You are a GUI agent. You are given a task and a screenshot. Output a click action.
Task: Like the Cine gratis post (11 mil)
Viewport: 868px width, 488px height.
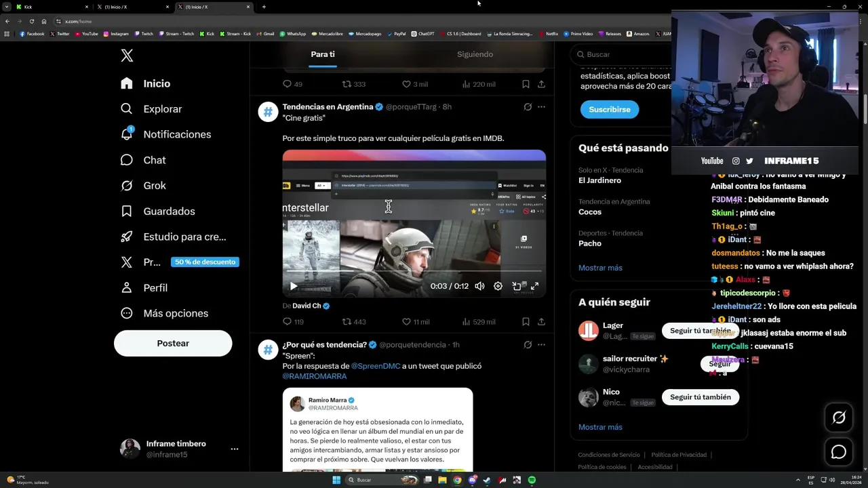(x=416, y=322)
